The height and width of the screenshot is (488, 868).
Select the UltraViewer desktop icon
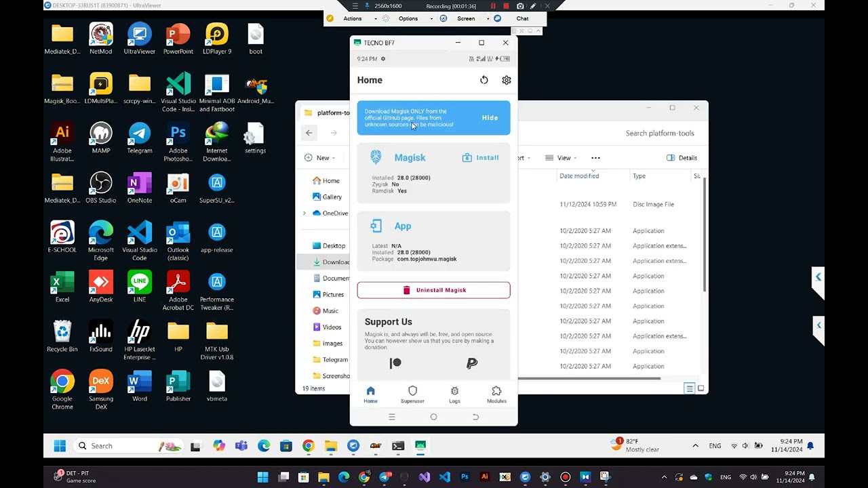(x=140, y=39)
